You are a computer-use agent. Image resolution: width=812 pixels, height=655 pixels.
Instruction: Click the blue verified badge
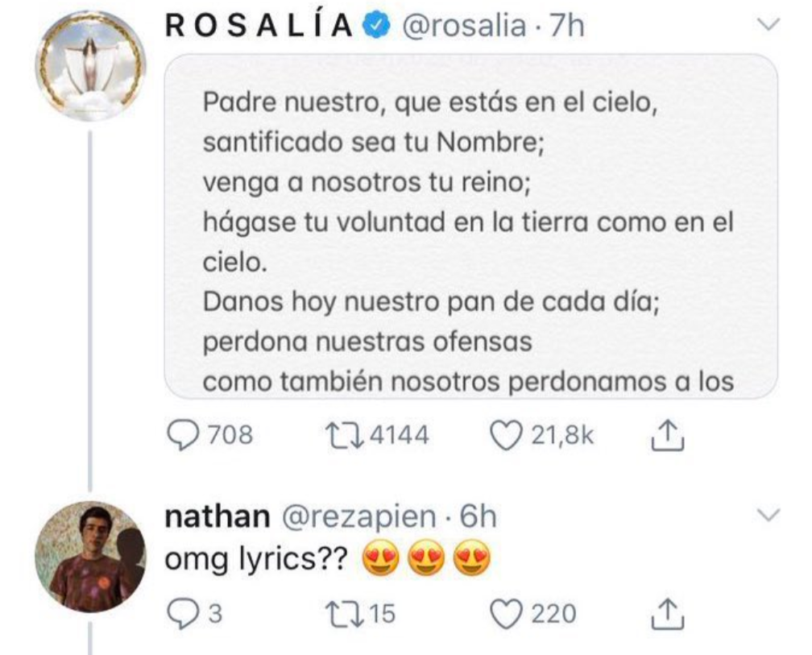373,27
